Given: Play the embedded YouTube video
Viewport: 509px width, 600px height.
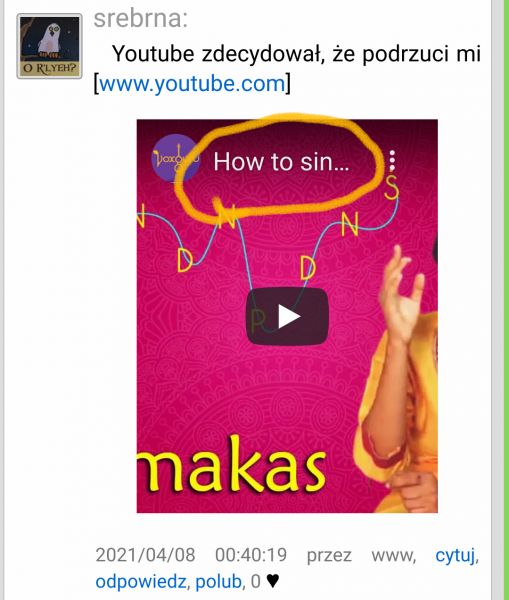Looking at the screenshot, I should [x=287, y=316].
